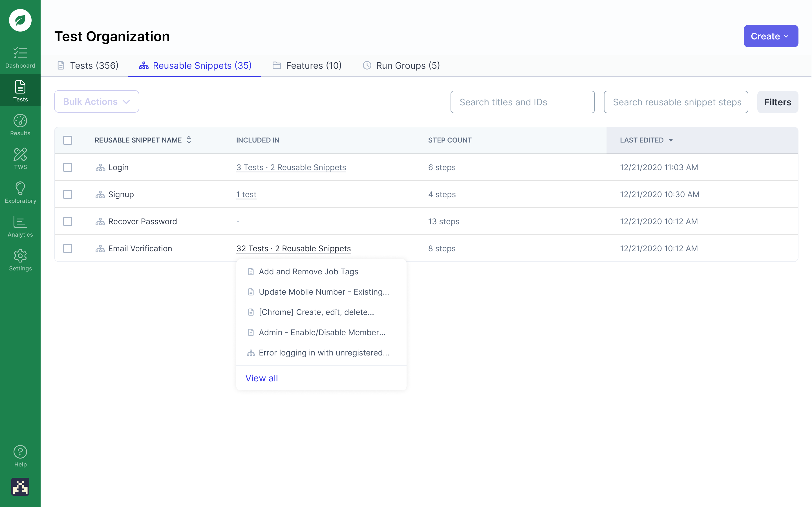The width and height of the screenshot is (812, 507).
Task: Click the Help question mark icon
Action: (x=20, y=452)
